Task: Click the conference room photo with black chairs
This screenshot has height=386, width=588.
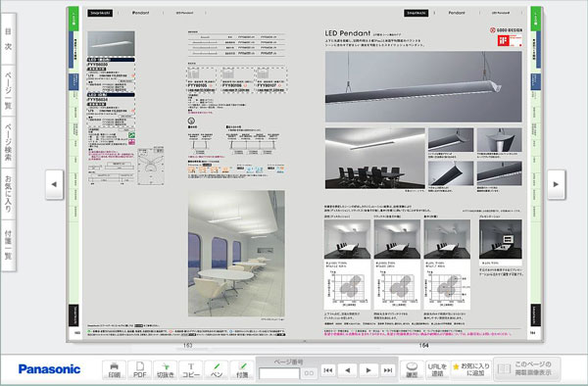Action: (x=375, y=158)
